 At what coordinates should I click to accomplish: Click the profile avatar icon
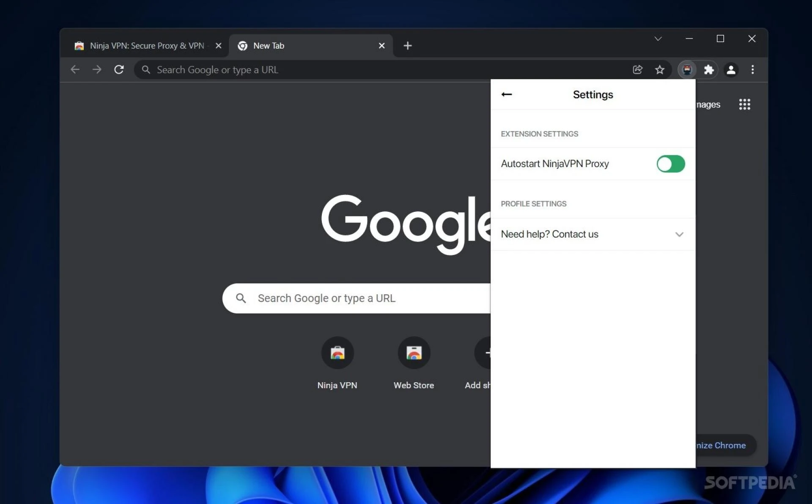click(x=731, y=70)
